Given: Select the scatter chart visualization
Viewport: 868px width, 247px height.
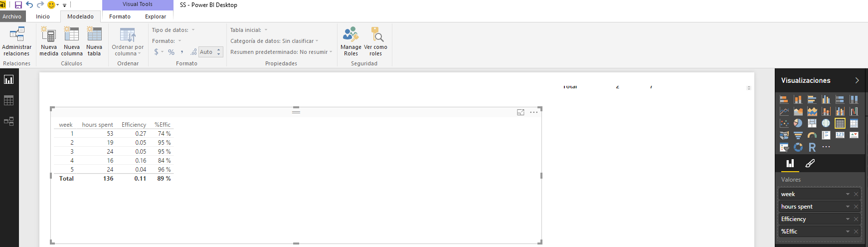Looking at the screenshot, I should (784, 123).
